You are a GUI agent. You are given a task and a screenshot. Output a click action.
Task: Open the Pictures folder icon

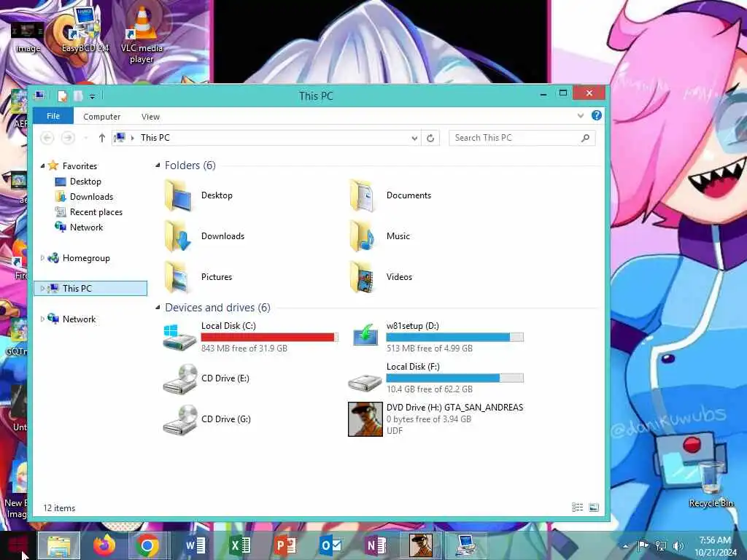point(178,277)
